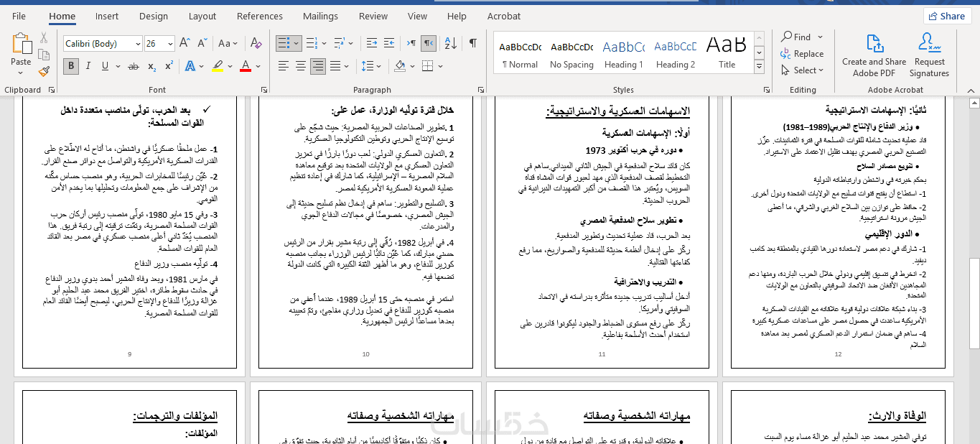This screenshot has width=980, height=444.
Task: Click the Text Effects glowing A icon
Action: (190, 66)
